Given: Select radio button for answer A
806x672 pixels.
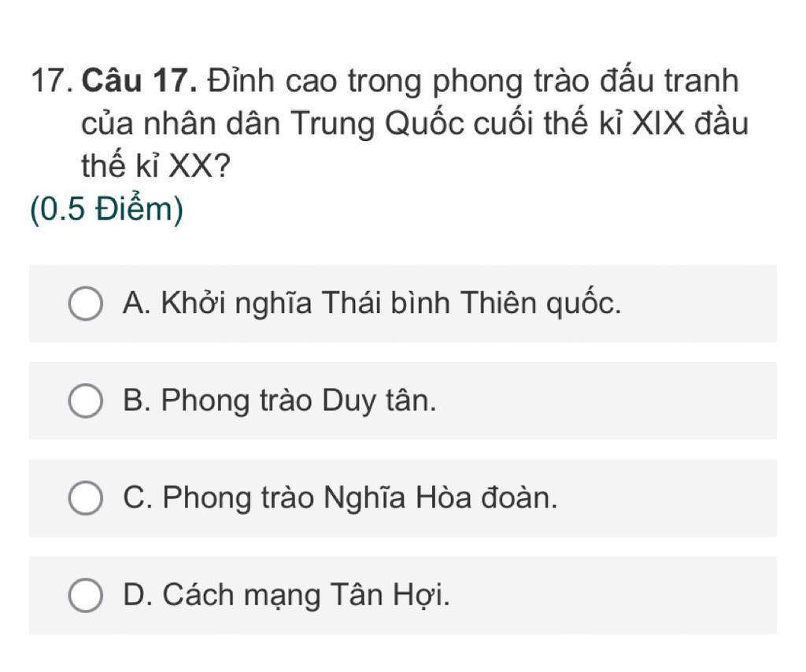Looking at the screenshot, I should pos(85,304).
